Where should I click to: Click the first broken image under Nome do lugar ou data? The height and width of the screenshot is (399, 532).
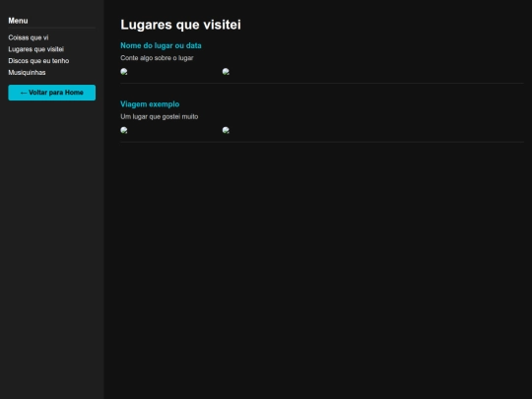click(x=124, y=72)
